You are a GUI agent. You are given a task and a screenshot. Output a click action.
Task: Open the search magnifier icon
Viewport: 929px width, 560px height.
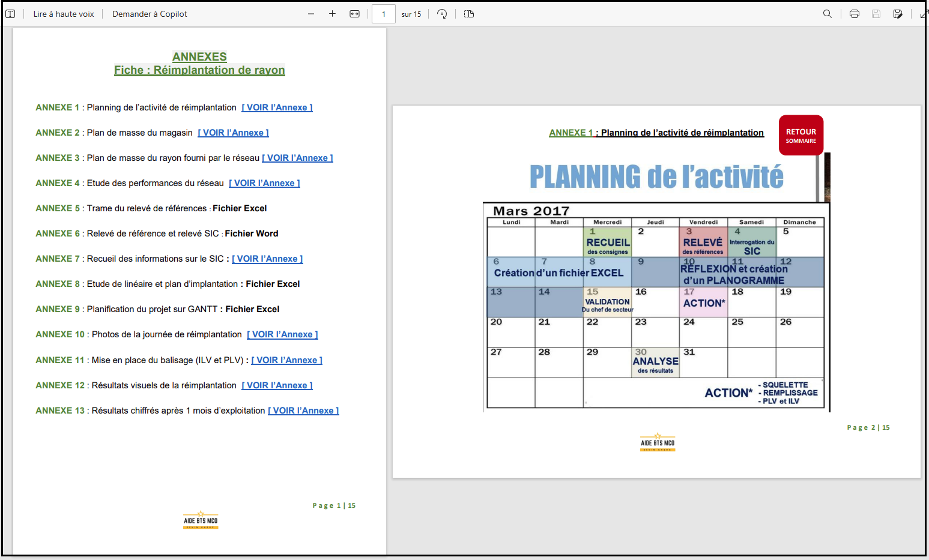[828, 14]
